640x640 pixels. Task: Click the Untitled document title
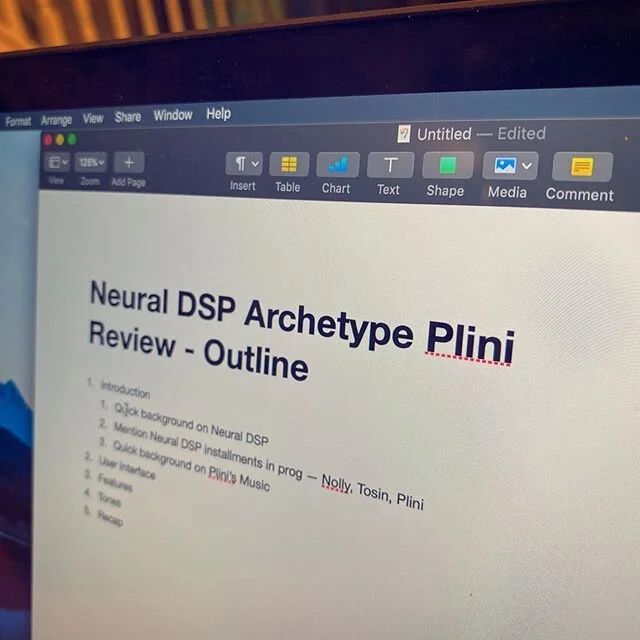[444, 134]
